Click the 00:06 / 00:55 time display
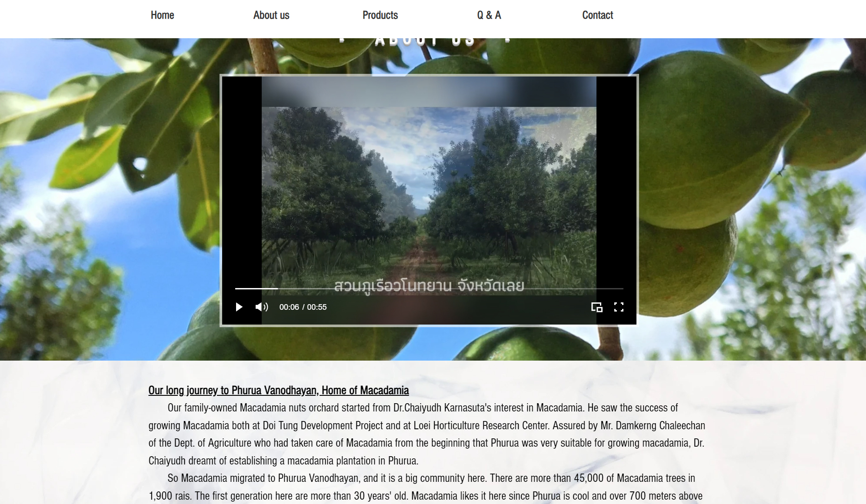The image size is (866, 504). point(303,307)
